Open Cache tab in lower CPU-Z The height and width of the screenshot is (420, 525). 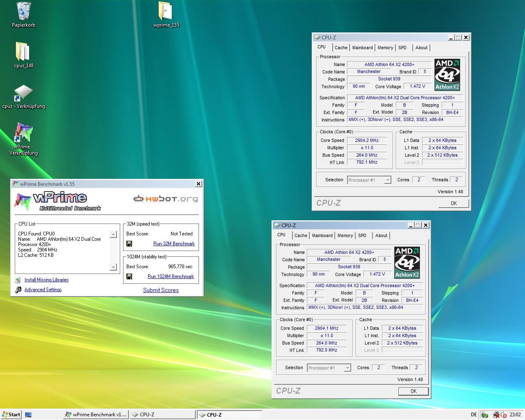point(301,235)
